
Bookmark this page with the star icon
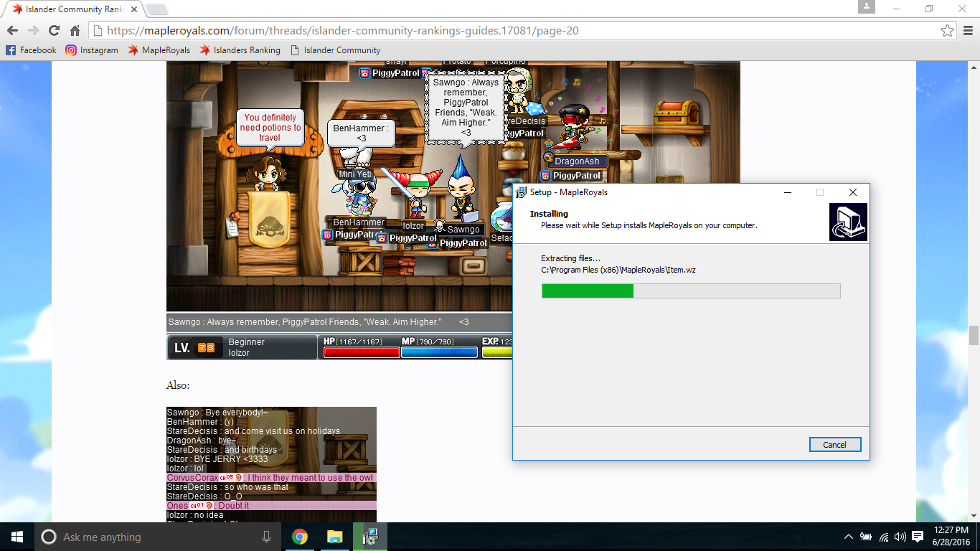[947, 31]
